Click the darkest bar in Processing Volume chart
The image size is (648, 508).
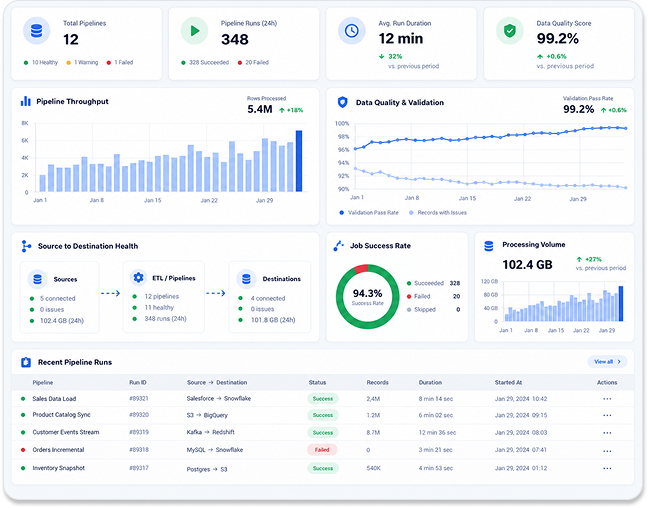pyautogui.click(x=621, y=304)
